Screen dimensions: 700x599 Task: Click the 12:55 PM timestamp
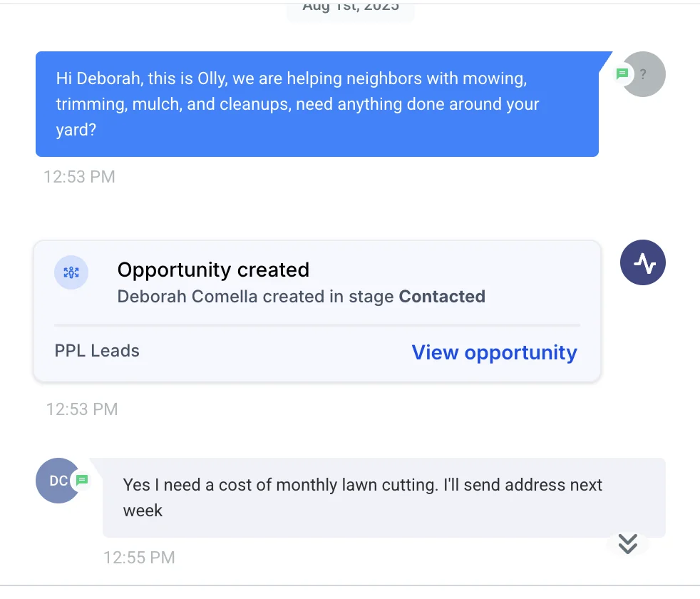coord(139,558)
